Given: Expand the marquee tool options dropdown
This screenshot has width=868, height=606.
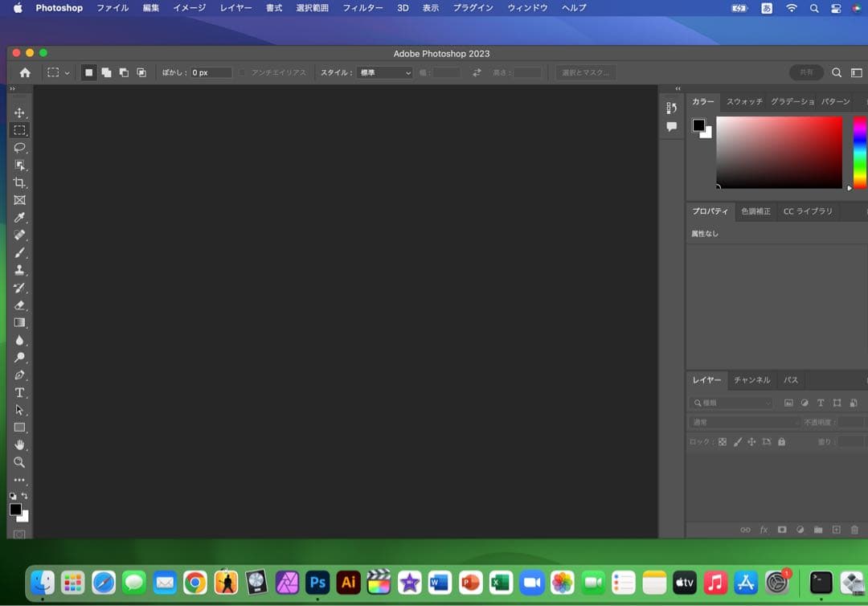Looking at the screenshot, I should click(x=67, y=72).
